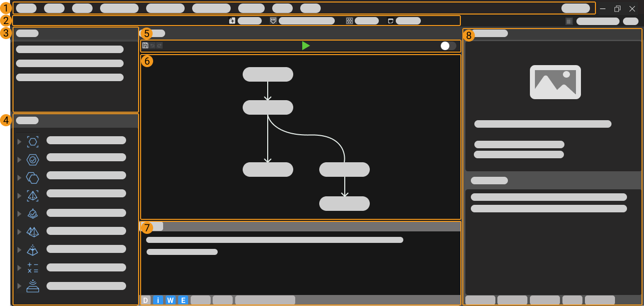Run the project with the green play icon
This screenshot has width=644, height=306.
point(306,46)
